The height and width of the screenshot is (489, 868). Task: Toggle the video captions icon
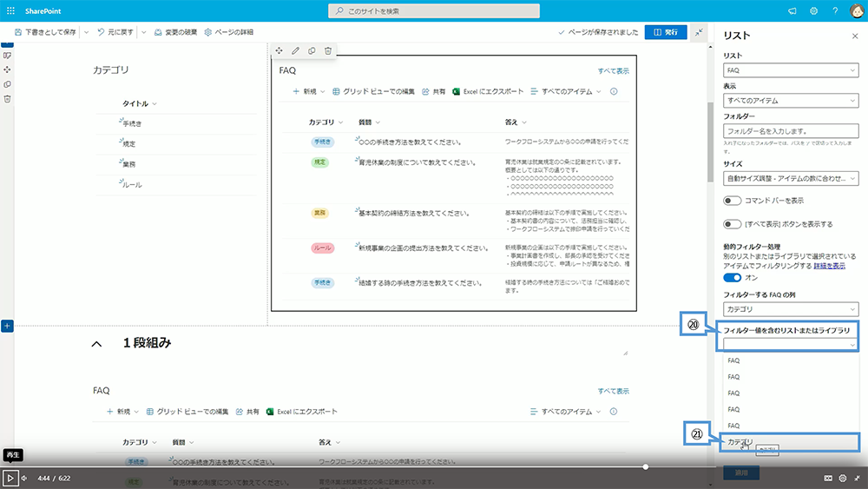coord(828,478)
